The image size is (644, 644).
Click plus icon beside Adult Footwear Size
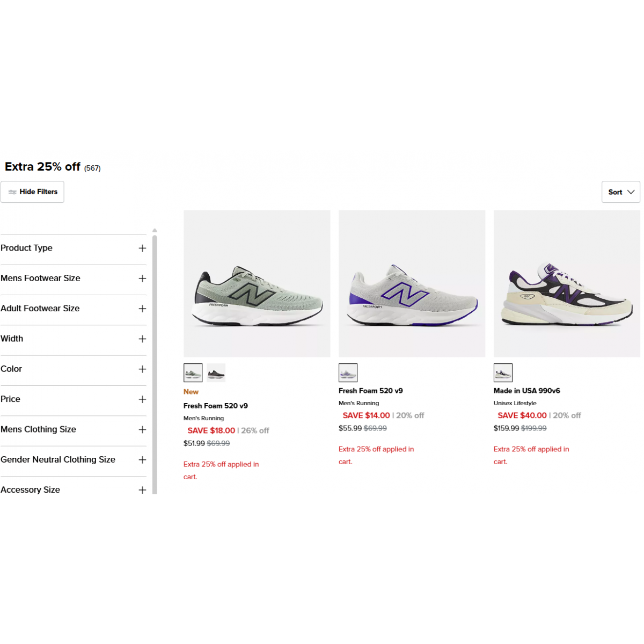pos(142,309)
